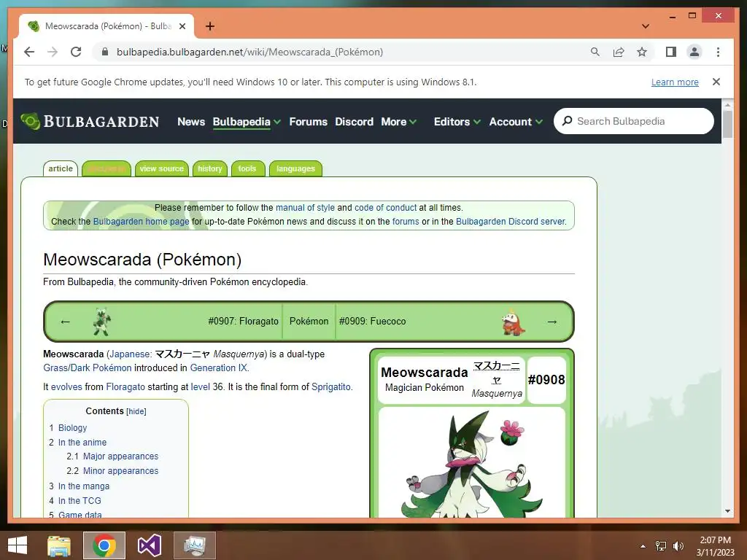Click the Floragato sprite icon
The image size is (747, 560).
click(101, 322)
